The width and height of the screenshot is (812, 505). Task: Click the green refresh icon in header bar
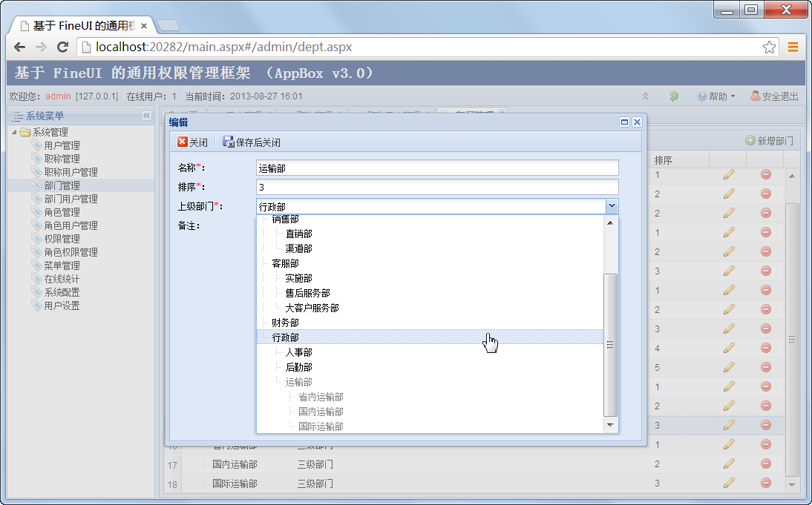coord(673,96)
